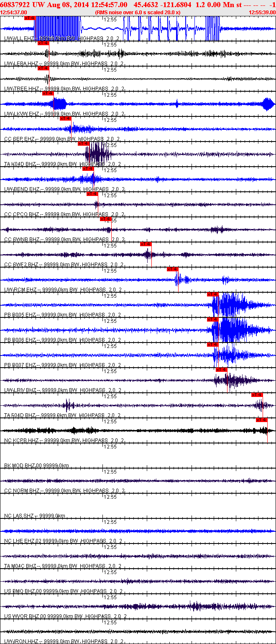This screenshot has height=644, width=276.
Task: Click the red pick marker on UW LKVW trace
Action: (48, 93)
